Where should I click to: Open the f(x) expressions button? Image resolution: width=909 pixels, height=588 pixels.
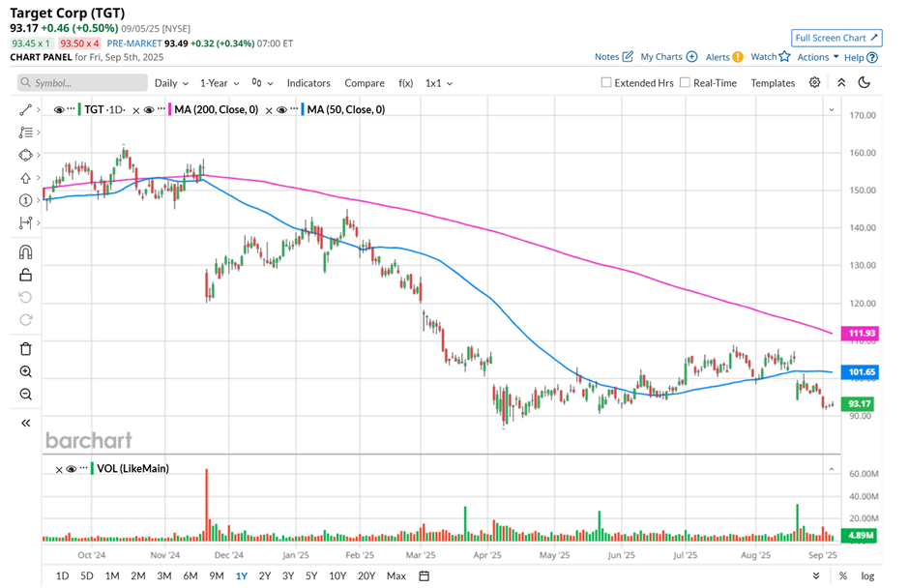[x=406, y=83]
